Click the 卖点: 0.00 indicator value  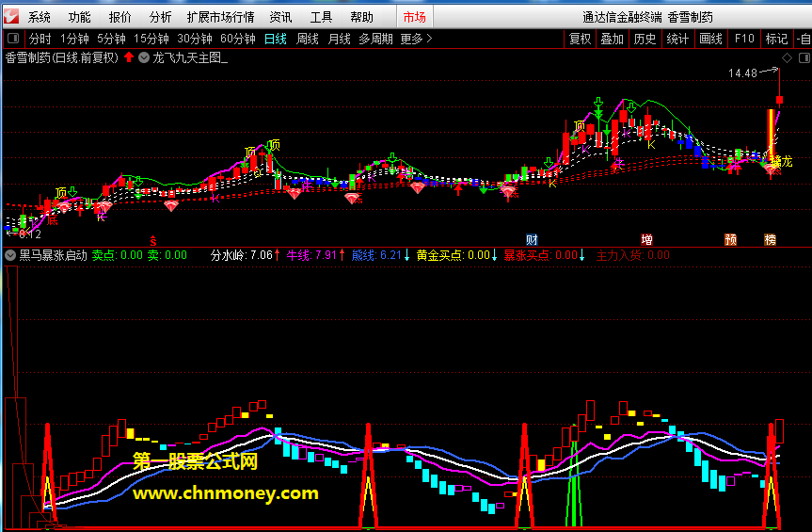point(118,255)
